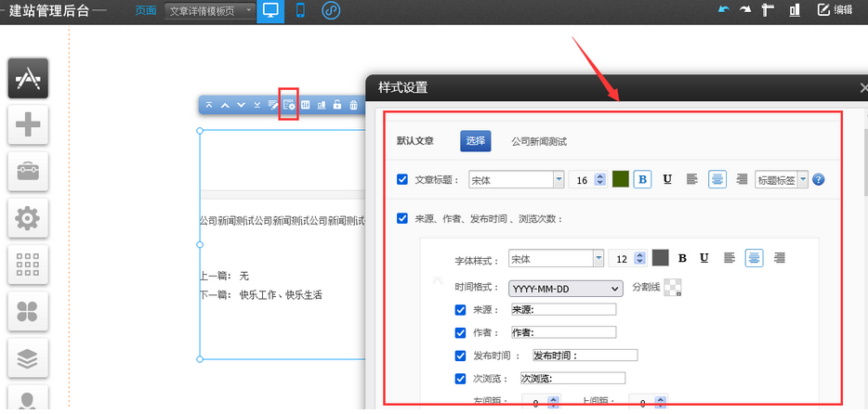Click the lock icon in module toolbar
868x414 pixels.
pyautogui.click(x=337, y=105)
